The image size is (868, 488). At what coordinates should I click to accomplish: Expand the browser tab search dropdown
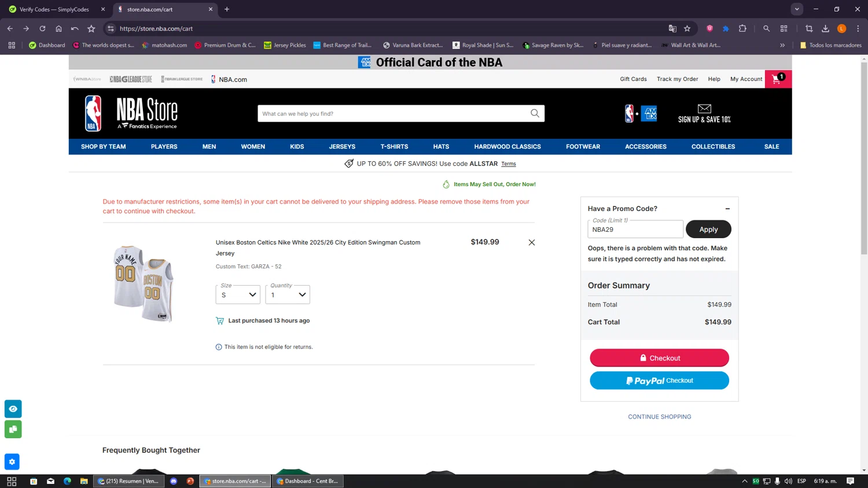tap(797, 9)
